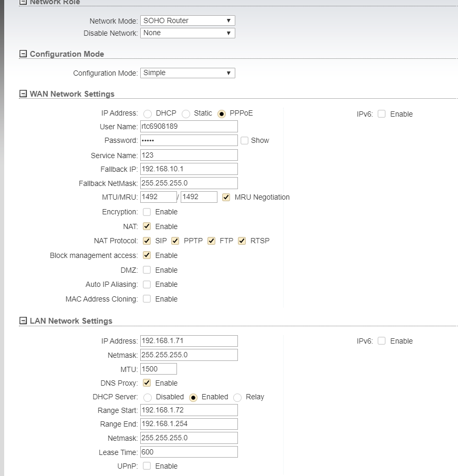The height and width of the screenshot is (476, 458).
Task: Click the PPPoE Password field
Action: point(189,140)
